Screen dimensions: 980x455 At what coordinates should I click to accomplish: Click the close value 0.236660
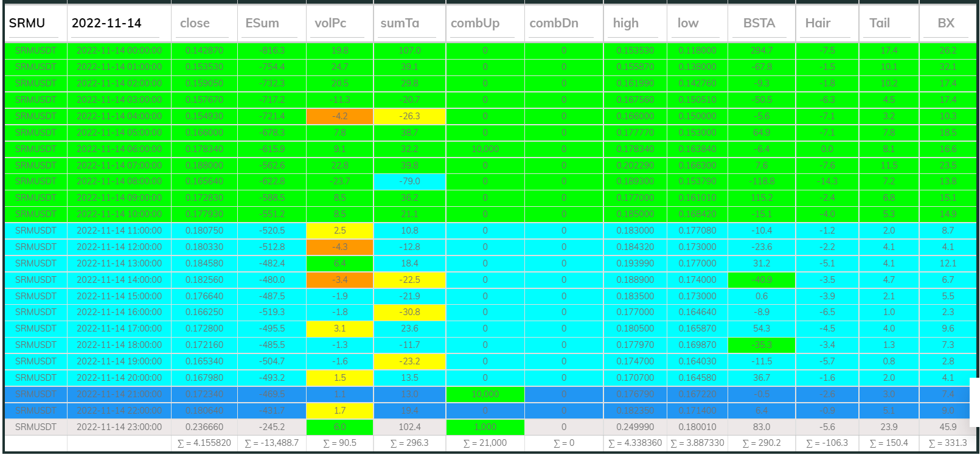tap(204, 427)
